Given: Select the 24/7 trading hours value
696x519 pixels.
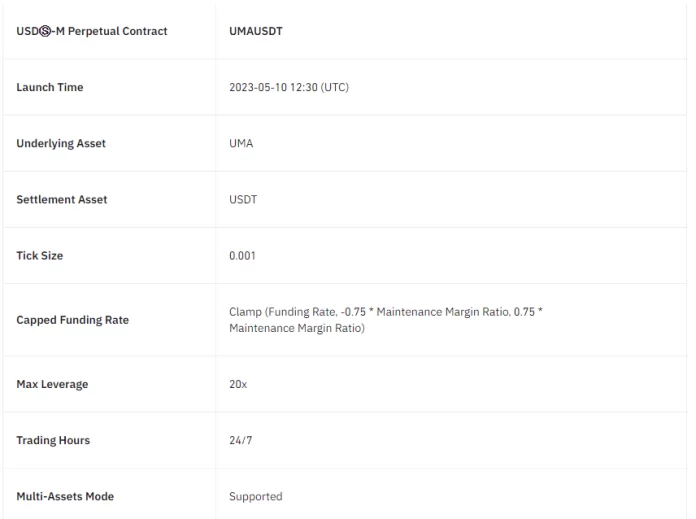Looking at the screenshot, I should [240, 440].
